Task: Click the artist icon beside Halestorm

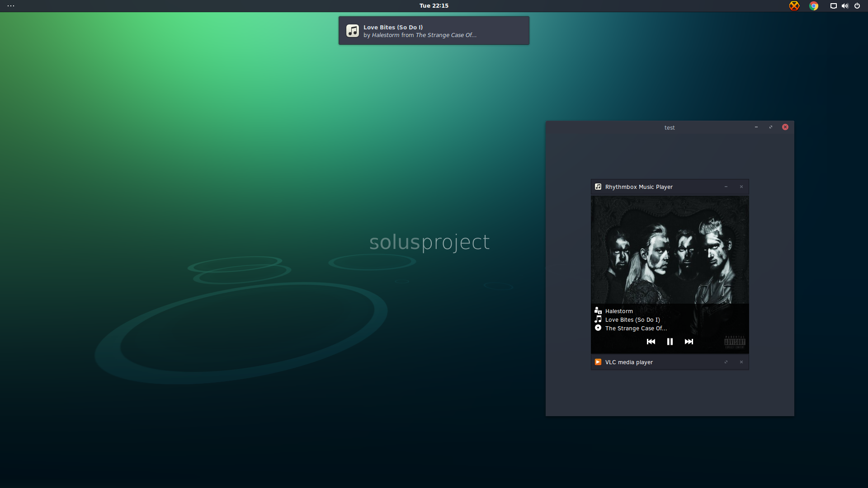Action: pyautogui.click(x=598, y=310)
